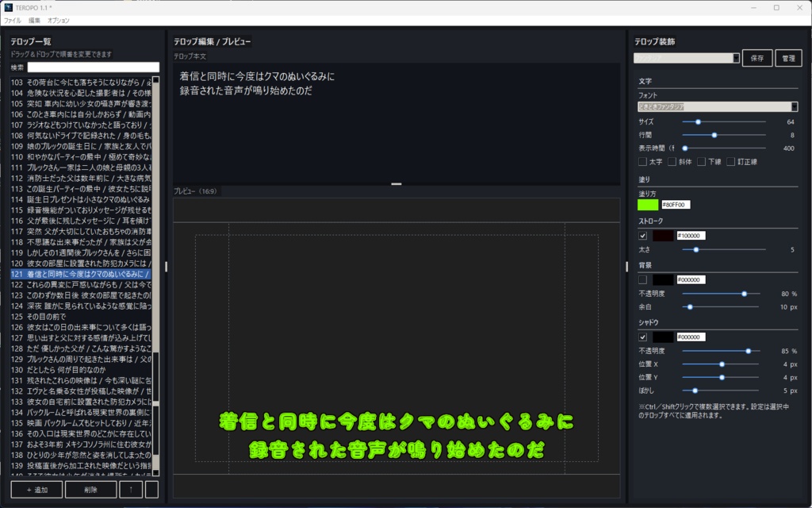
Task: Click the 表示時間 display time slider
Action: click(x=724, y=148)
